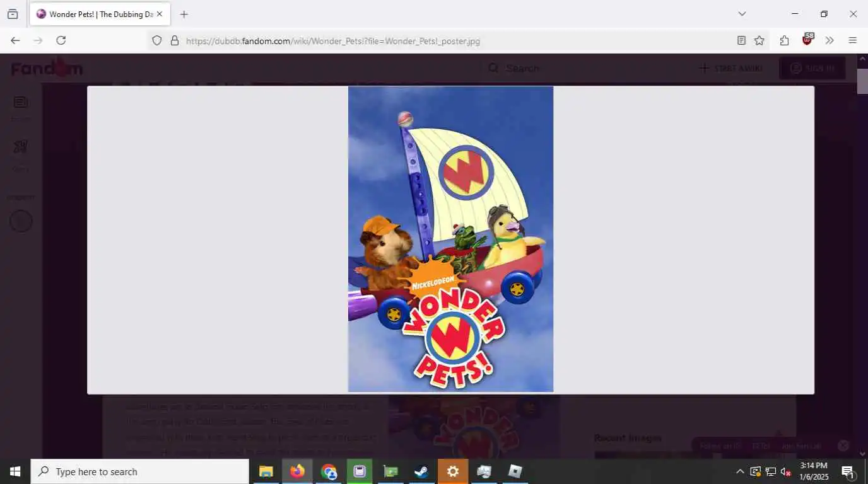Show site security padlock info

(175, 40)
